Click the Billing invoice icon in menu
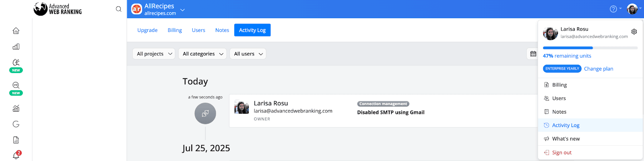 tap(547, 85)
